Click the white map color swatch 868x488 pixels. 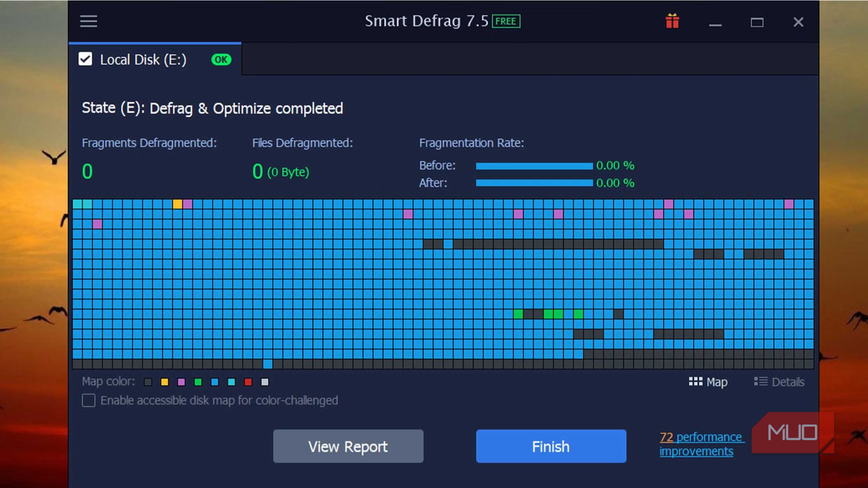click(x=265, y=382)
